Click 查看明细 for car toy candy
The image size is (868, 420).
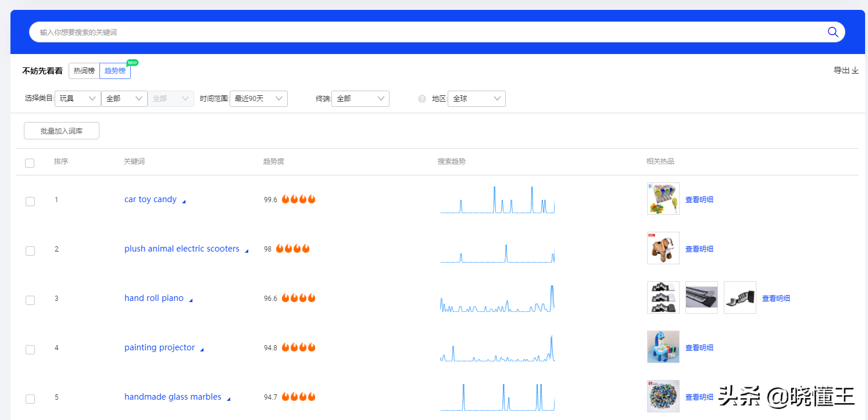click(699, 199)
